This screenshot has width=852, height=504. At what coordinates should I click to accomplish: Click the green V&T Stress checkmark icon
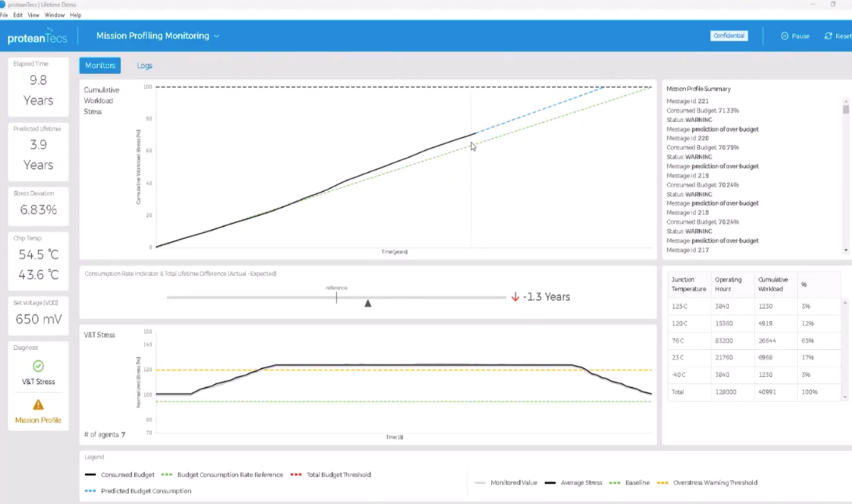point(38,366)
